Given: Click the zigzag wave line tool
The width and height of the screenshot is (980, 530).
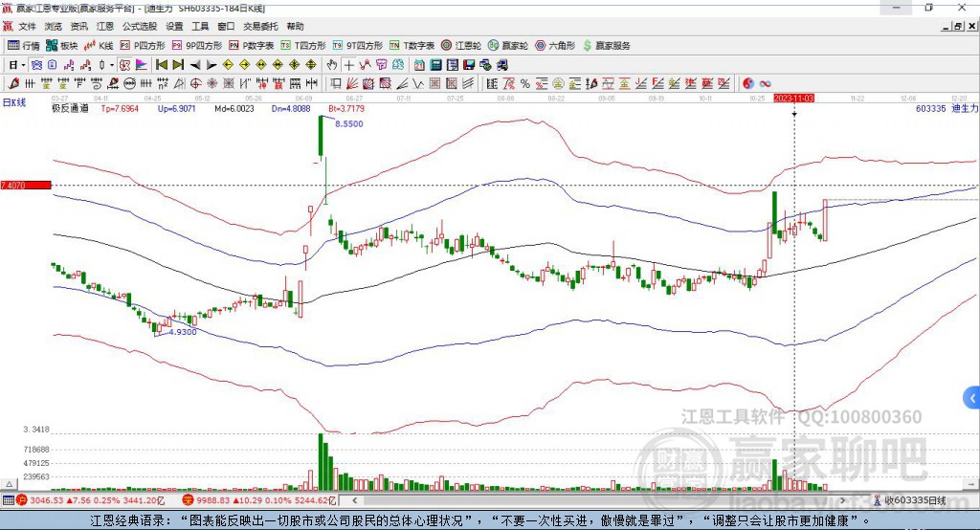Looking at the screenshot, I should (x=418, y=84).
